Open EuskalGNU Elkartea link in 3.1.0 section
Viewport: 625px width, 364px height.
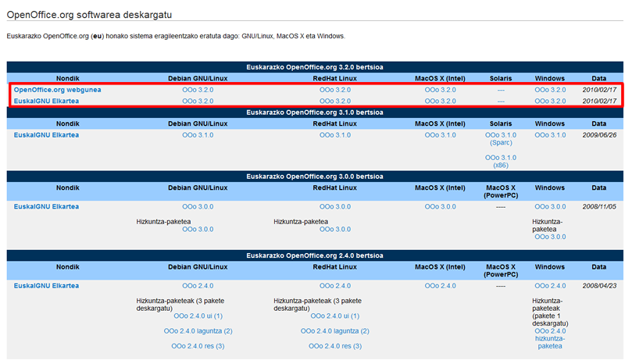pos(46,135)
